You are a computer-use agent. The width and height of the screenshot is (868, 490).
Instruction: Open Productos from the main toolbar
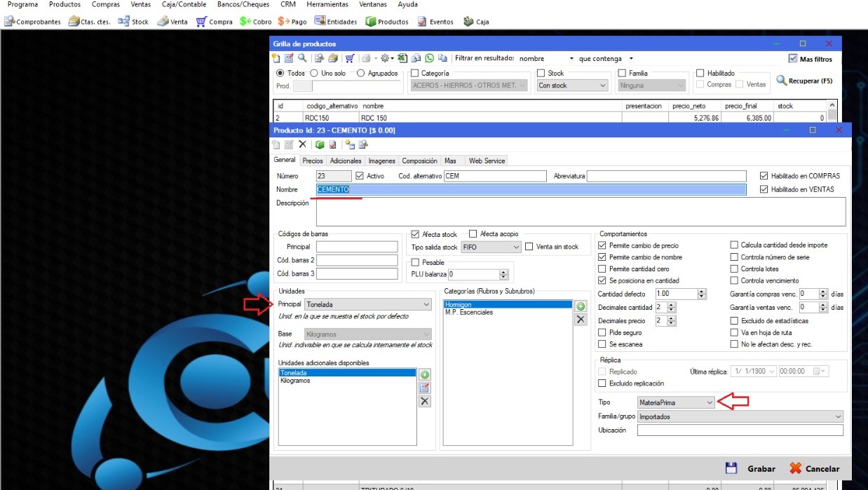coord(387,22)
